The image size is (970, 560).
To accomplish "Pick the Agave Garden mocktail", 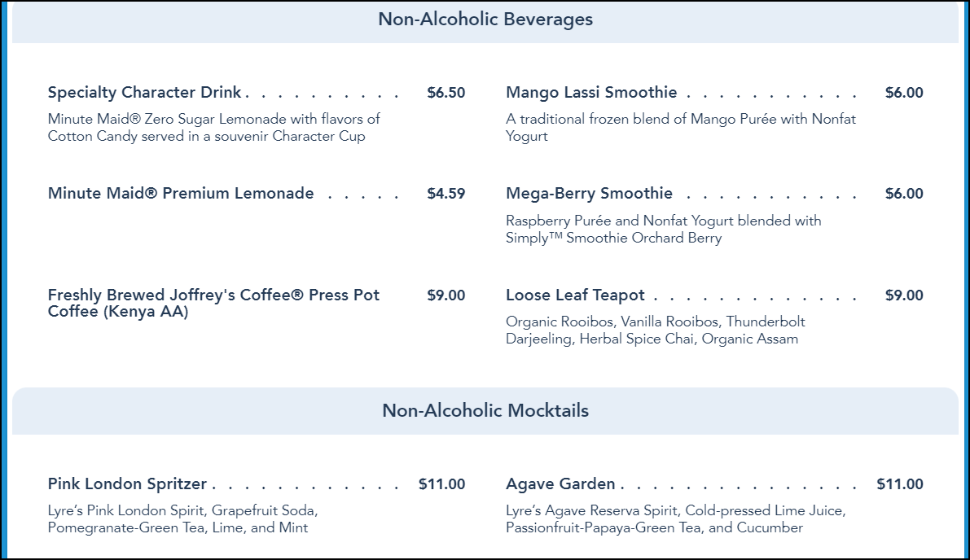I will tap(560, 484).
